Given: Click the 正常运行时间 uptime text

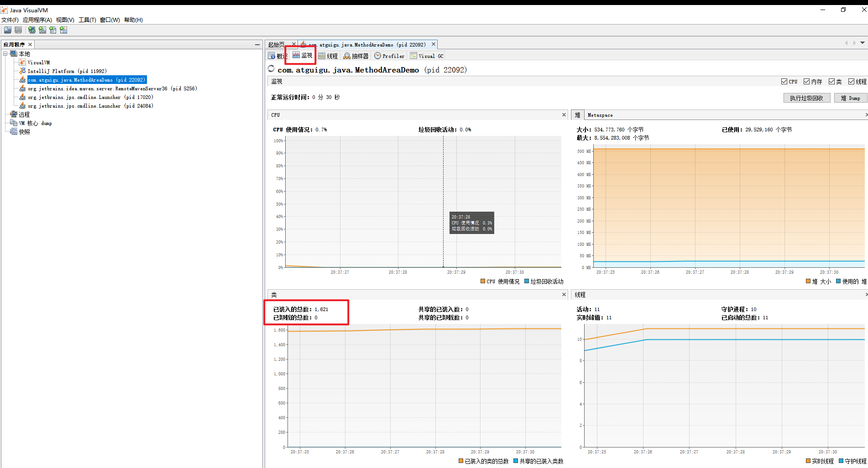Looking at the screenshot, I should tap(305, 97).
